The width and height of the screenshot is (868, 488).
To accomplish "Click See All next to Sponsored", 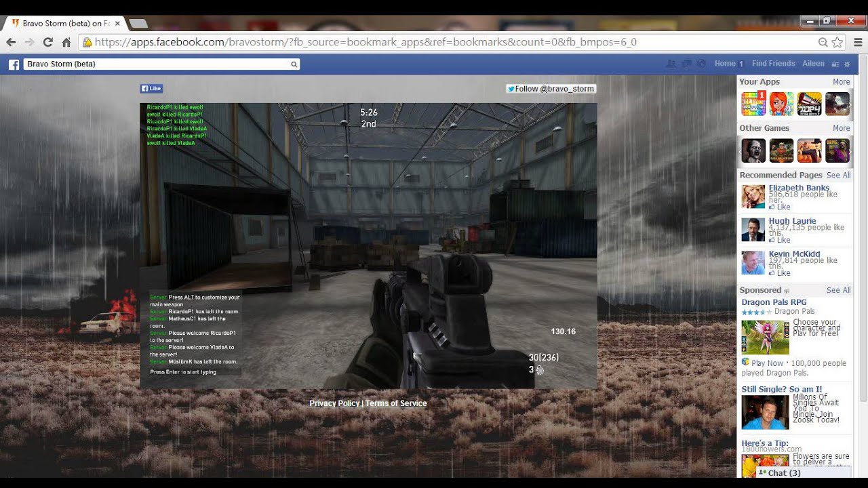I will click(838, 290).
